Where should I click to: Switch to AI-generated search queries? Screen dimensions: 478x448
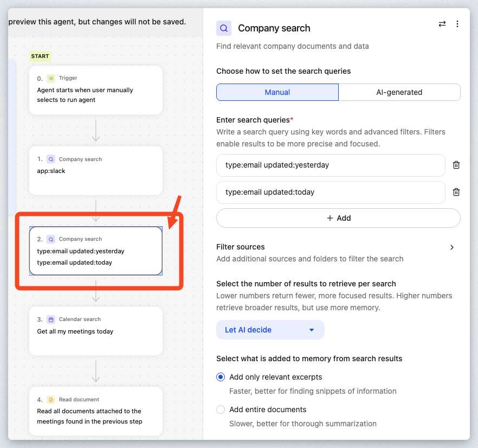point(399,92)
